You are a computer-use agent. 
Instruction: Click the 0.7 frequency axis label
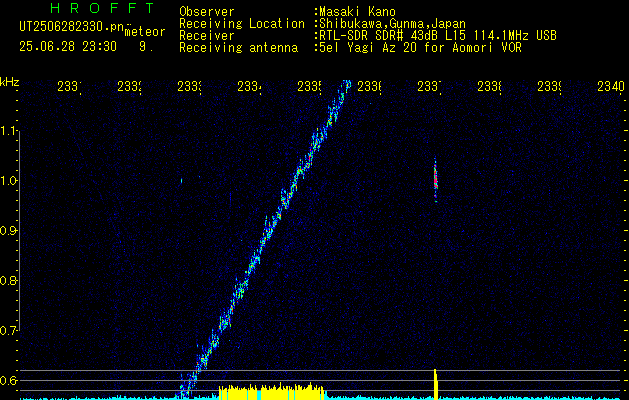tap(8, 330)
